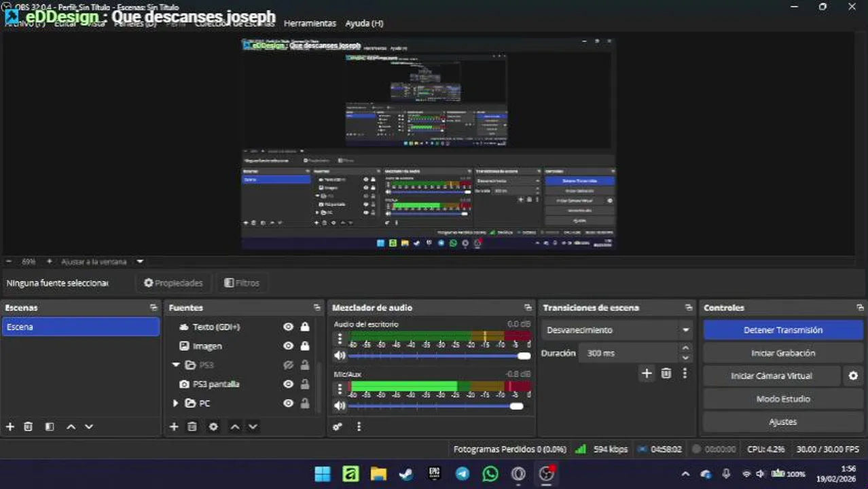The height and width of the screenshot is (489, 868).
Task: Open WhatsApp from the taskbar
Action: pos(490,474)
